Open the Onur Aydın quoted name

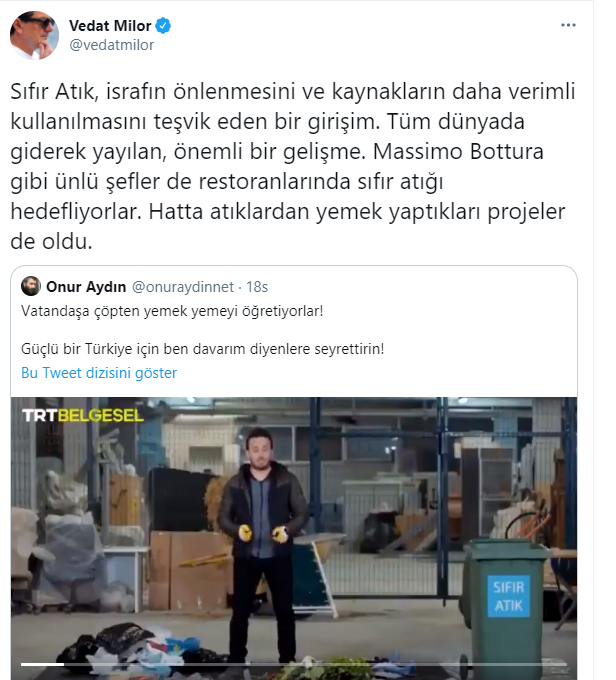86,287
